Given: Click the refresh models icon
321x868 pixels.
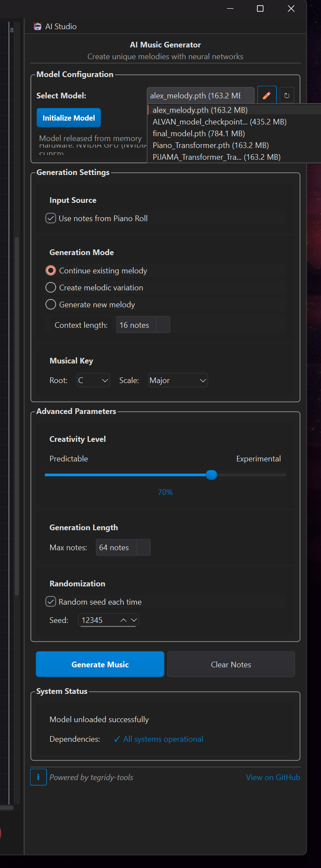Looking at the screenshot, I should (x=287, y=95).
